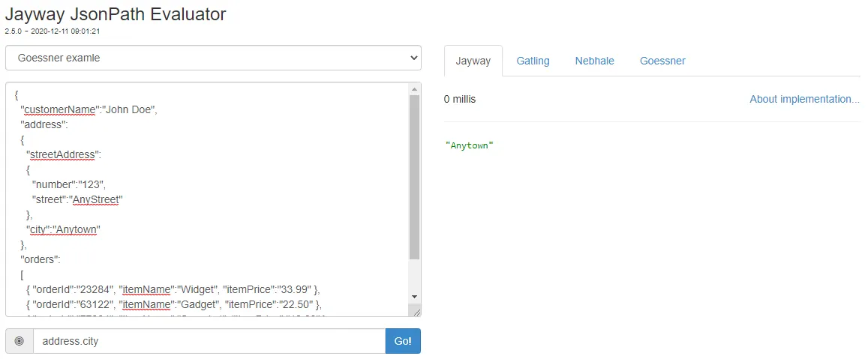868x359 pixels.
Task: Click the "orders": key line
Action: tap(41, 259)
